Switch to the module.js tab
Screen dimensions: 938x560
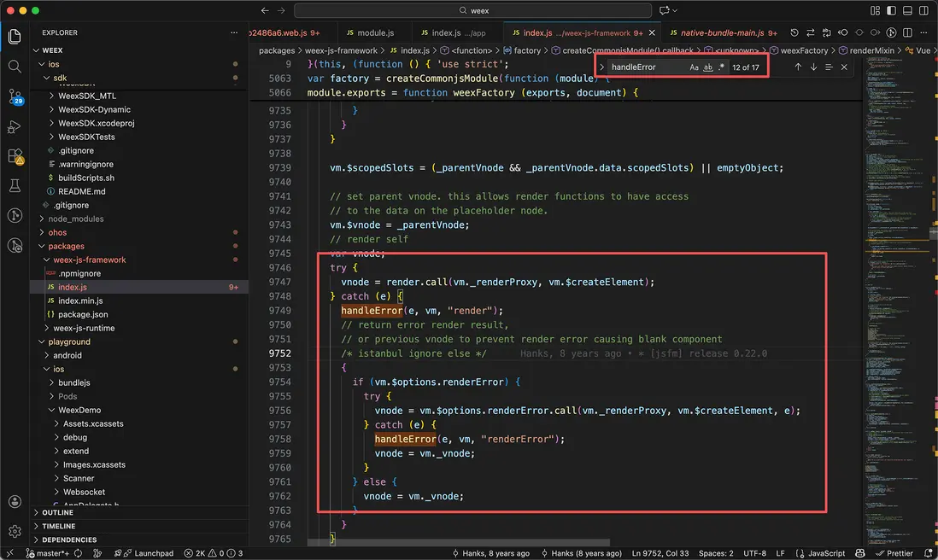369,32
